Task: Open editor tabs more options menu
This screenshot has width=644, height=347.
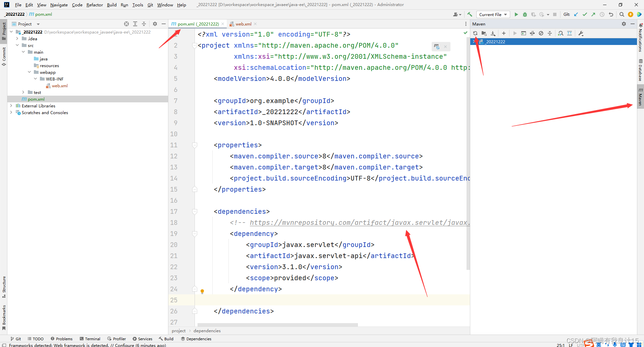Action: click(466, 24)
